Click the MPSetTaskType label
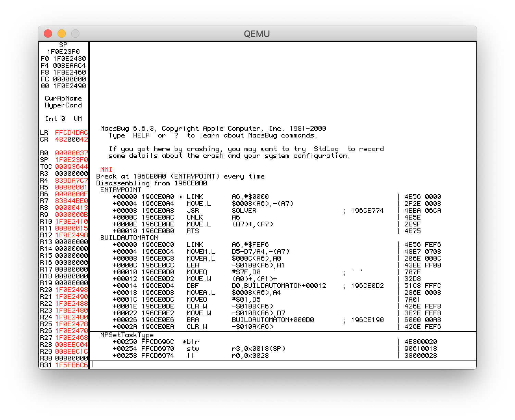 [x=127, y=335]
